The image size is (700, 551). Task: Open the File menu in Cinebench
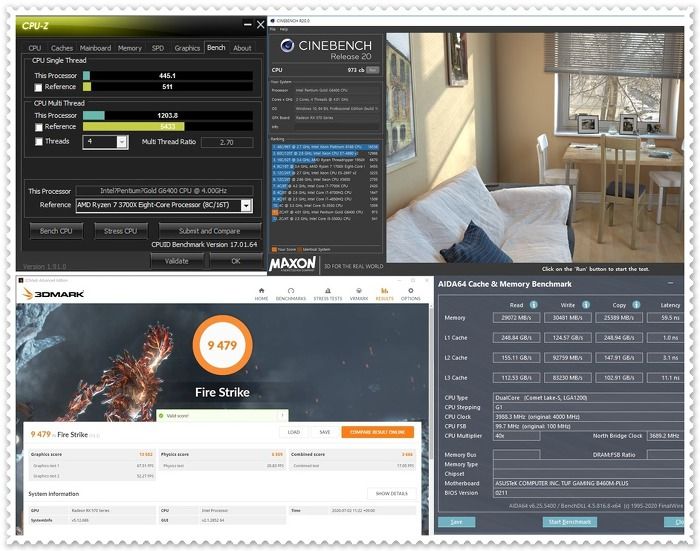coord(273,29)
